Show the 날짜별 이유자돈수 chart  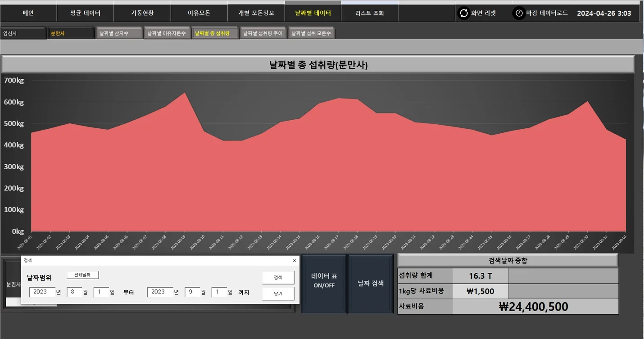(167, 33)
